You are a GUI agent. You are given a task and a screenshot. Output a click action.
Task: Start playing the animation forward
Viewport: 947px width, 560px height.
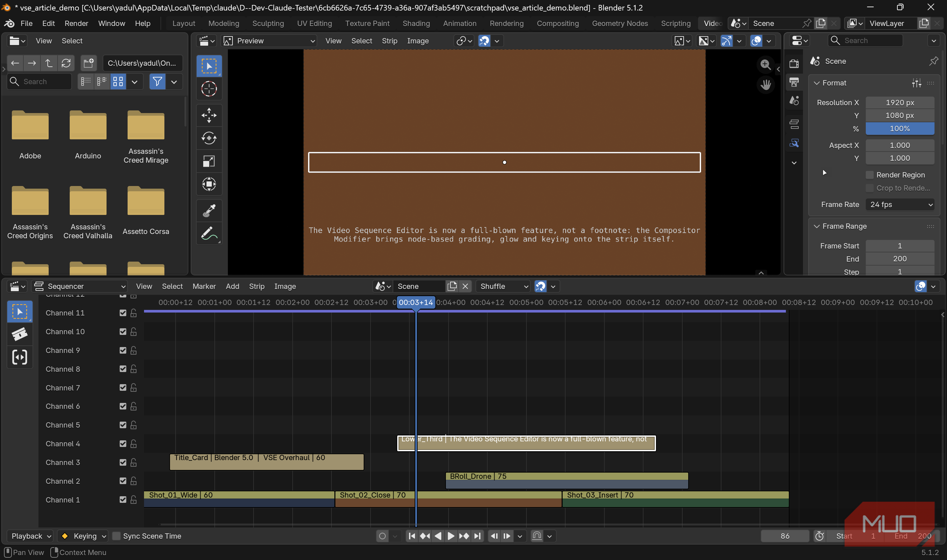click(x=451, y=536)
